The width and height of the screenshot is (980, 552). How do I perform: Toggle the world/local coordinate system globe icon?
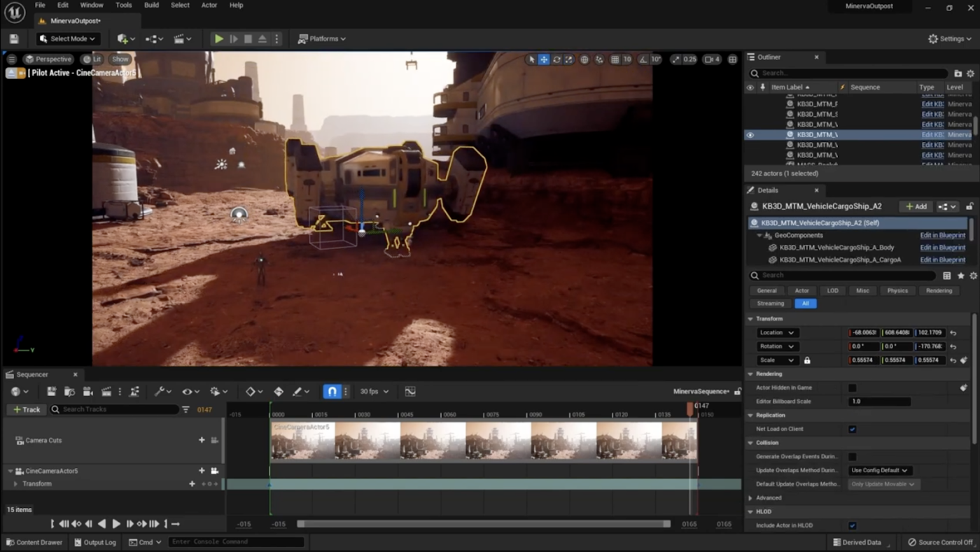pos(584,59)
